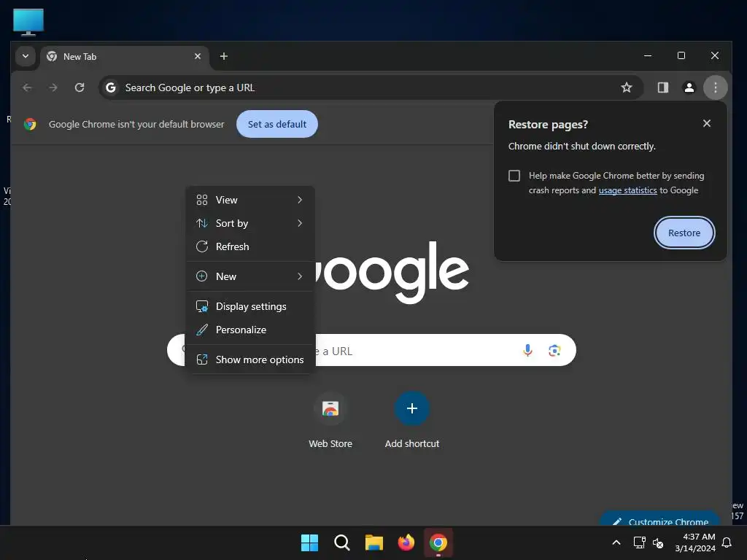Click the muted volume tray icon

[658, 542]
